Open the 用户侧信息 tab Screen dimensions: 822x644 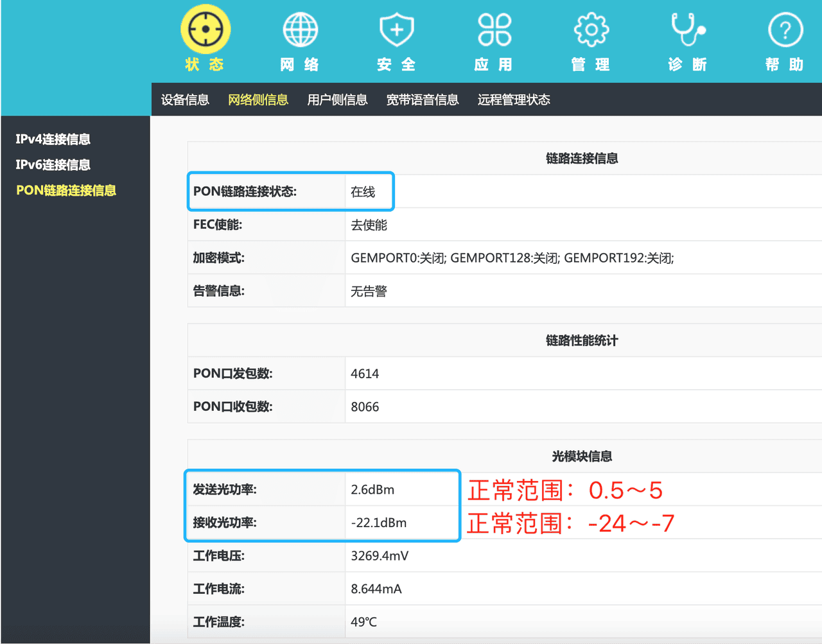tap(337, 100)
